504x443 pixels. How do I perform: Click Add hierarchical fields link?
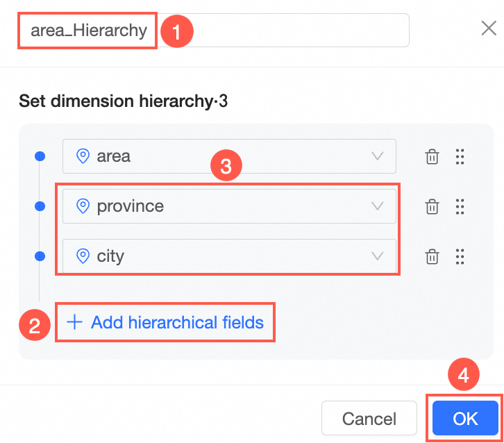click(x=177, y=322)
